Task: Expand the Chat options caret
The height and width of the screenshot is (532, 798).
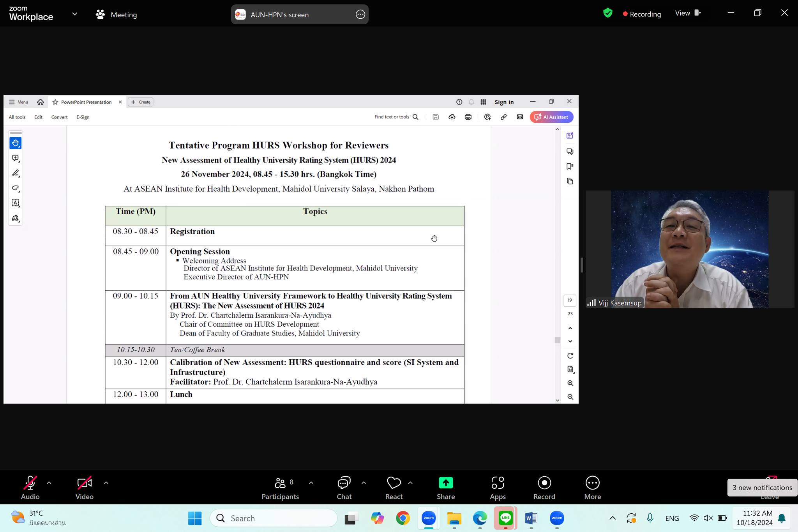Action: (x=364, y=483)
